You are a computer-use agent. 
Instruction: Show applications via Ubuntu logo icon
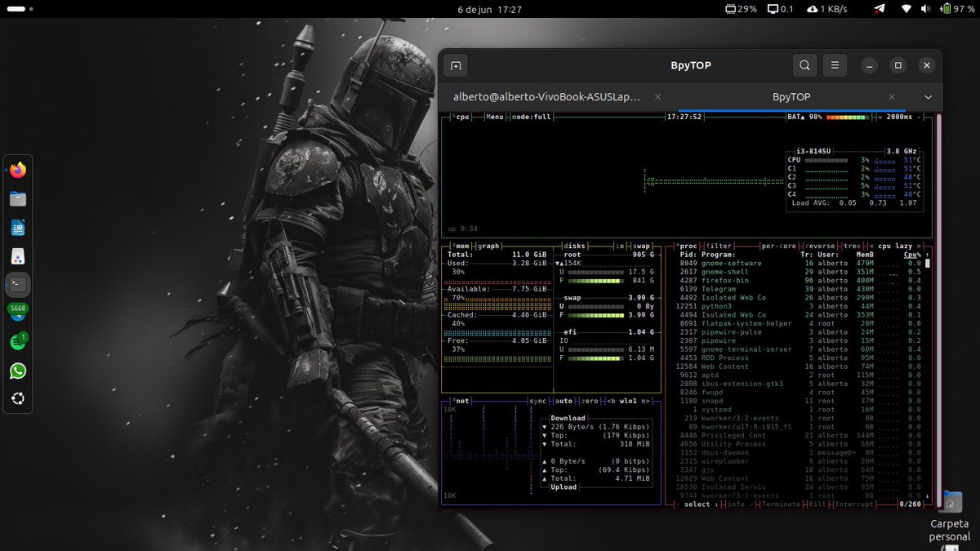tap(18, 399)
